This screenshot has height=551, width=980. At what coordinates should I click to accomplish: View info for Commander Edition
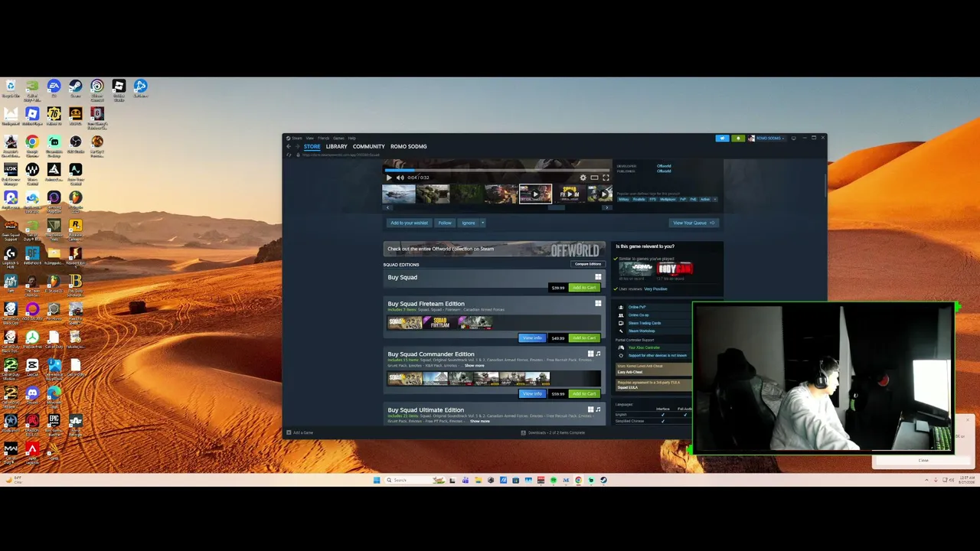click(532, 394)
